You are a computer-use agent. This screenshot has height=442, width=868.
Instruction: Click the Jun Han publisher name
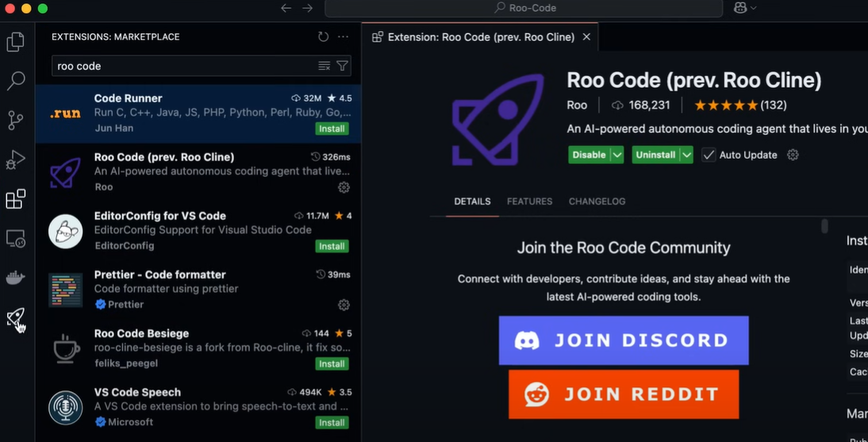coord(113,128)
